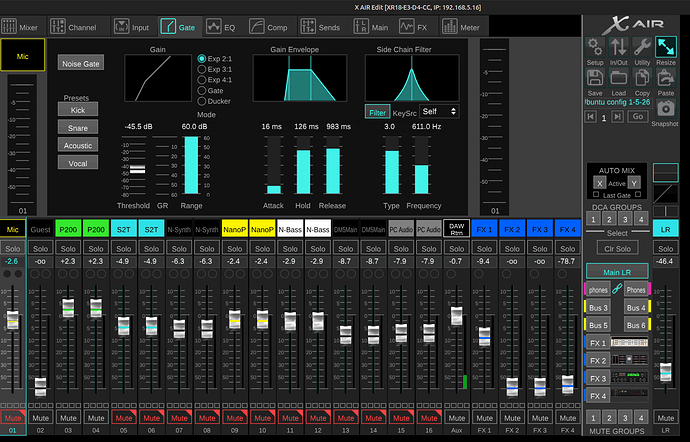690x442 pixels.
Task: Apply the Vocal gate preset
Action: [x=78, y=162]
